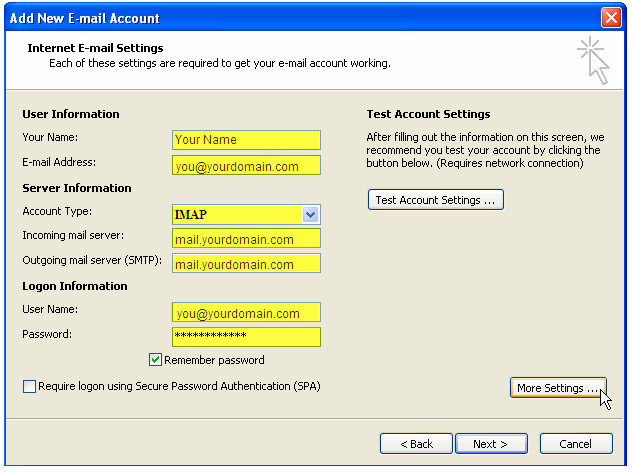Expand the Account Type dropdown arrow
The image size is (632, 473).
(x=310, y=214)
